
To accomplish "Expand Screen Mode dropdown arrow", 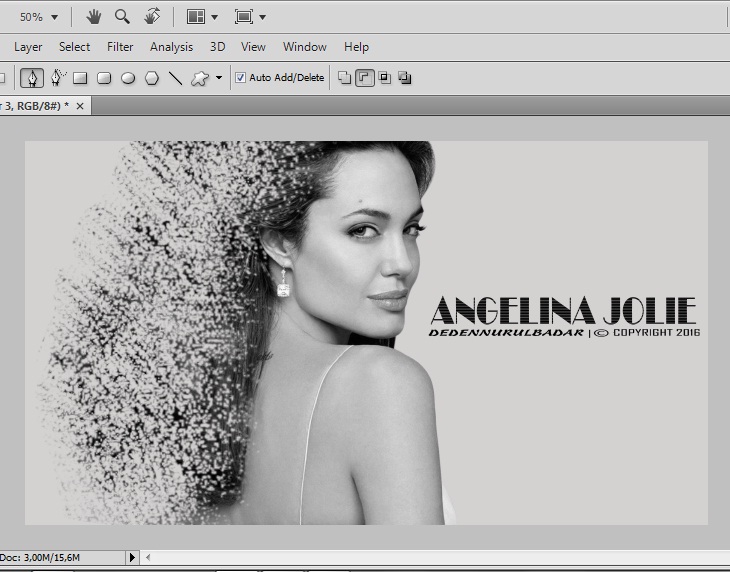I will [263, 18].
